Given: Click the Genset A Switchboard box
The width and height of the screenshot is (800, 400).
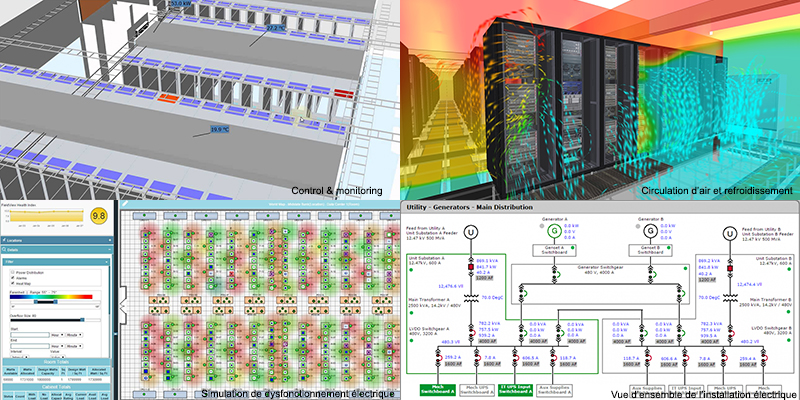Looking at the screenshot, I should tap(554, 250).
